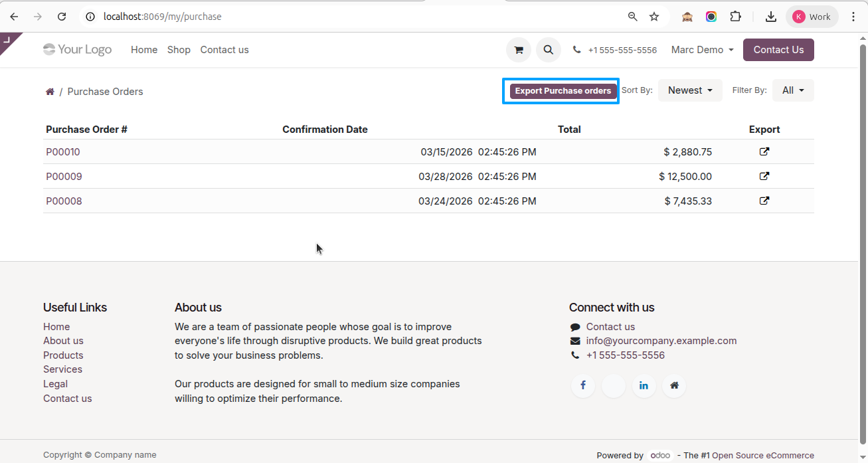Click the Odoo logo in footer
Image resolution: width=868 pixels, height=463 pixels.
[660, 455]
